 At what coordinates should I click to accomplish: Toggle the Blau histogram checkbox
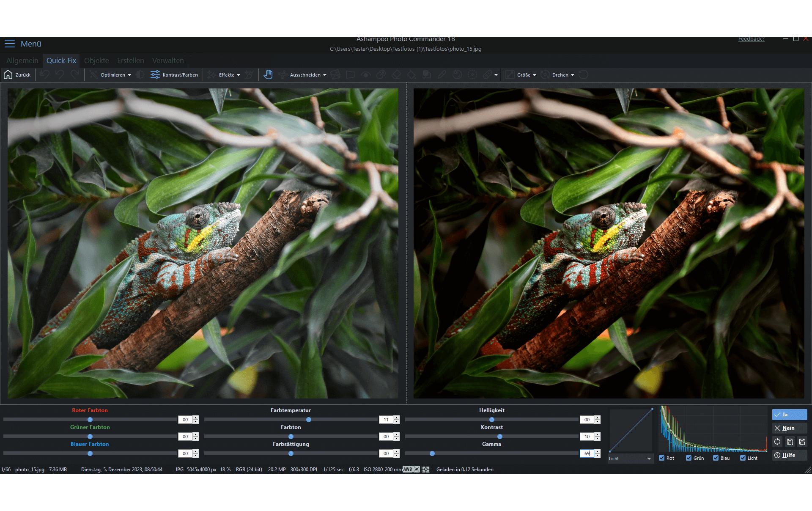coord(716,458)
